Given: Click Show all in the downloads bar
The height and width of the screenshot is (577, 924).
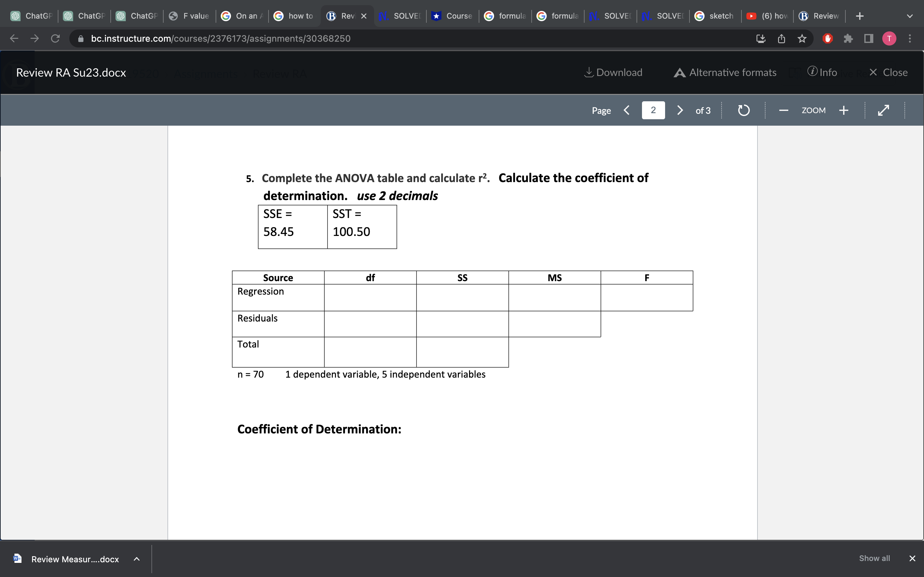Looking at the screenshot, I should (x=874, y=558).
